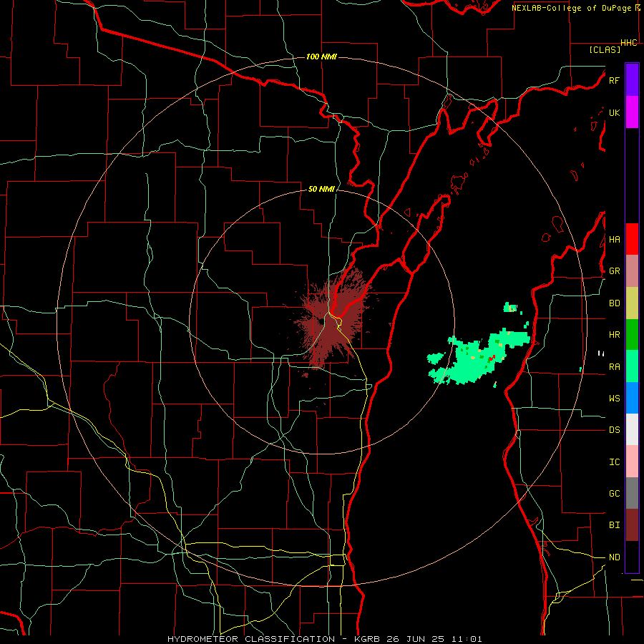Click the DS white legend swatch
Viewport: 644px width, 644px height.
(632, 429)
